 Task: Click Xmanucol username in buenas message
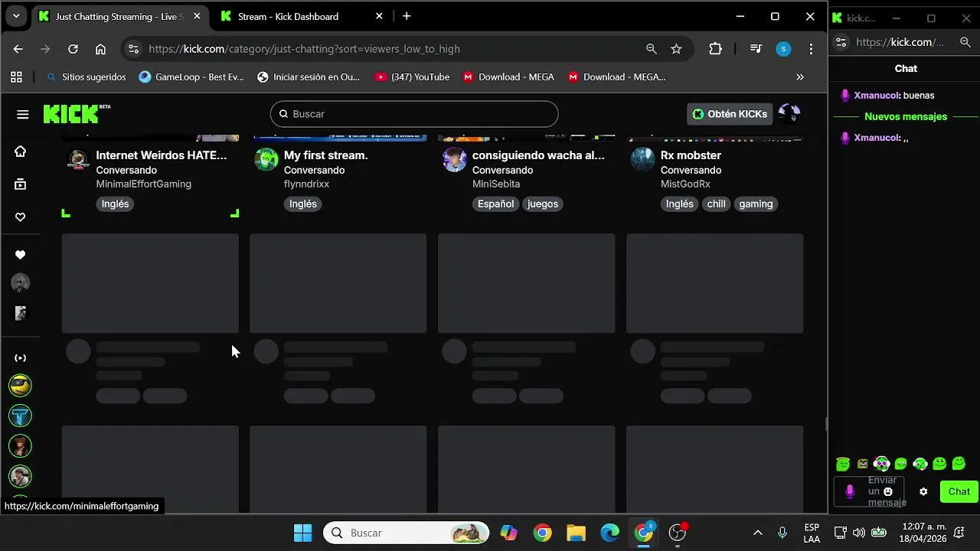[877, 96]
